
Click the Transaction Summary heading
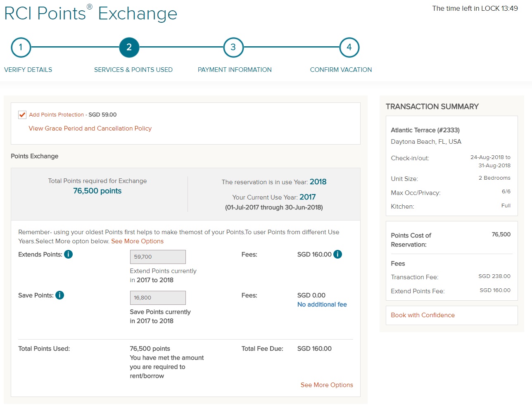[432, 107]
